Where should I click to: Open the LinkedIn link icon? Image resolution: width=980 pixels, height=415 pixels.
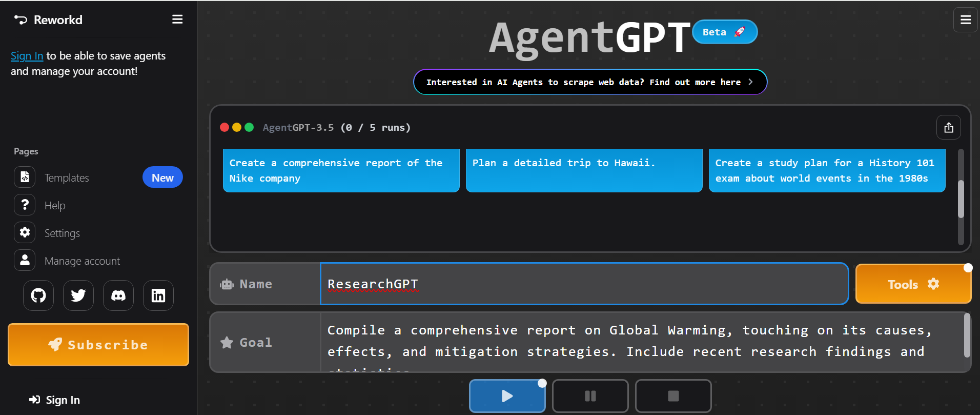tap(158, 295)
